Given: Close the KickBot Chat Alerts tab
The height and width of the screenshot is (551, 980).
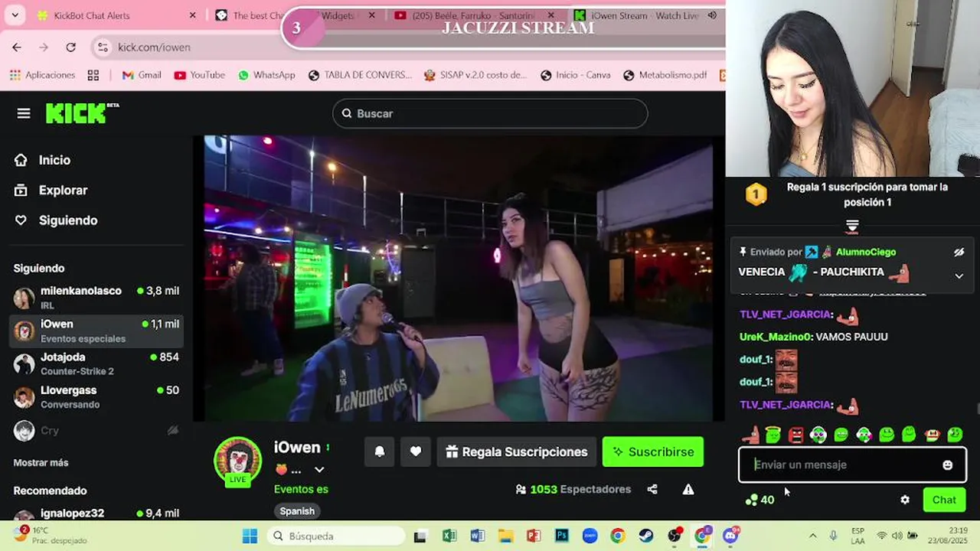Looking at the screenshot, I should (192, 15).
